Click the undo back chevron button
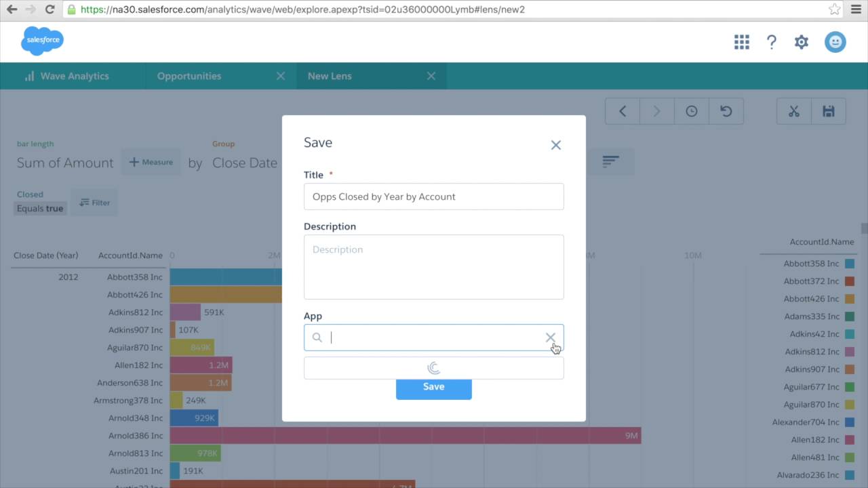 point(623,111)
